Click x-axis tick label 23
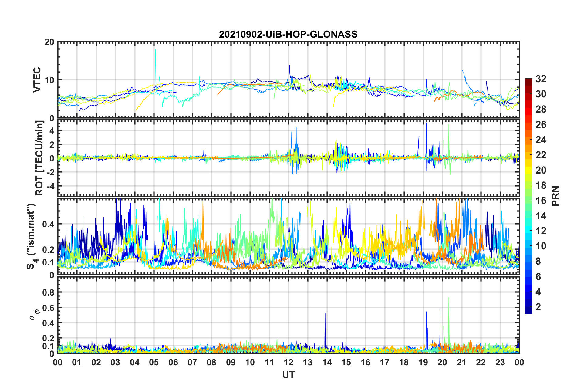 pos(500,362)
